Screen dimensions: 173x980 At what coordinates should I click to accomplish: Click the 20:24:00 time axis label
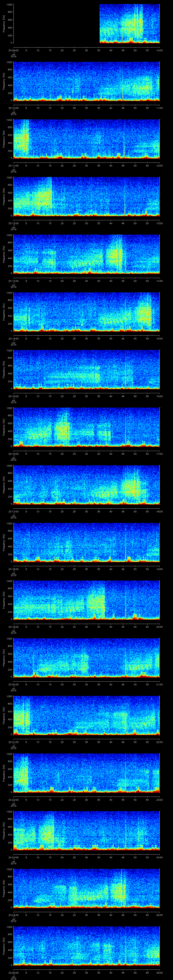tap(13, 915)
